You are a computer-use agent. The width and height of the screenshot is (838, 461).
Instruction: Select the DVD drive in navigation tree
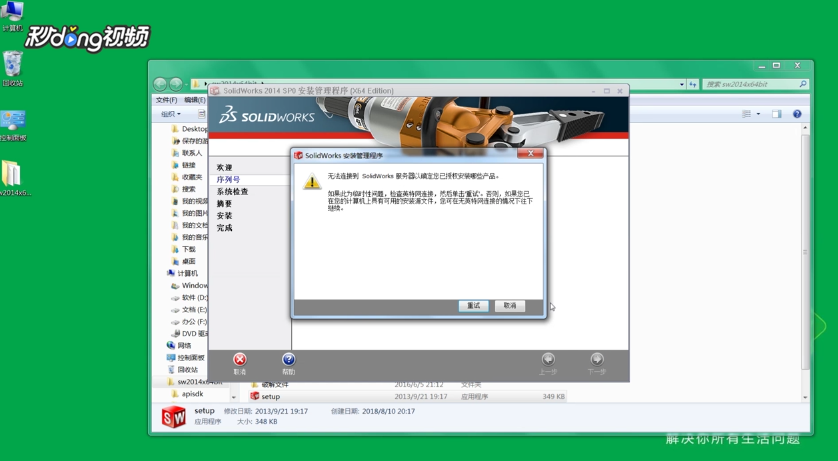point(189,333)
